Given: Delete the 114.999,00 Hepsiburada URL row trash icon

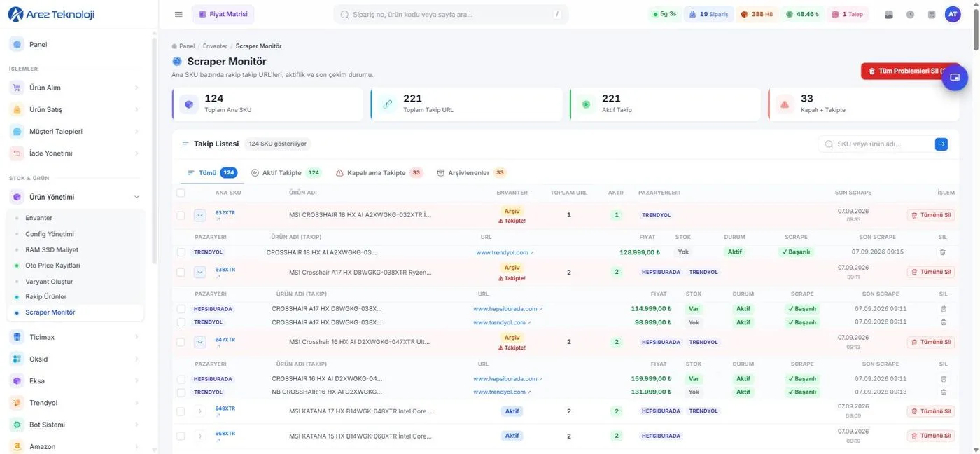Looking at the screenshot, I should (x=943, y=308).
